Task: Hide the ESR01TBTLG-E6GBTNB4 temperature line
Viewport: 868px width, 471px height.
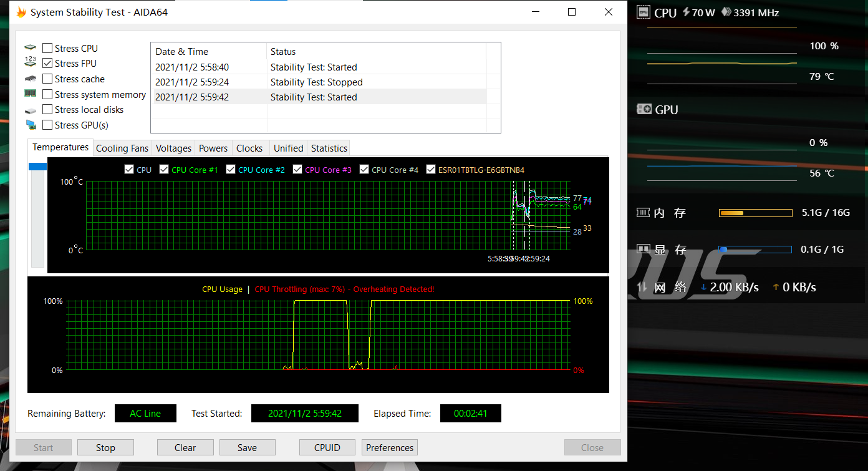Action: (431, 170)
